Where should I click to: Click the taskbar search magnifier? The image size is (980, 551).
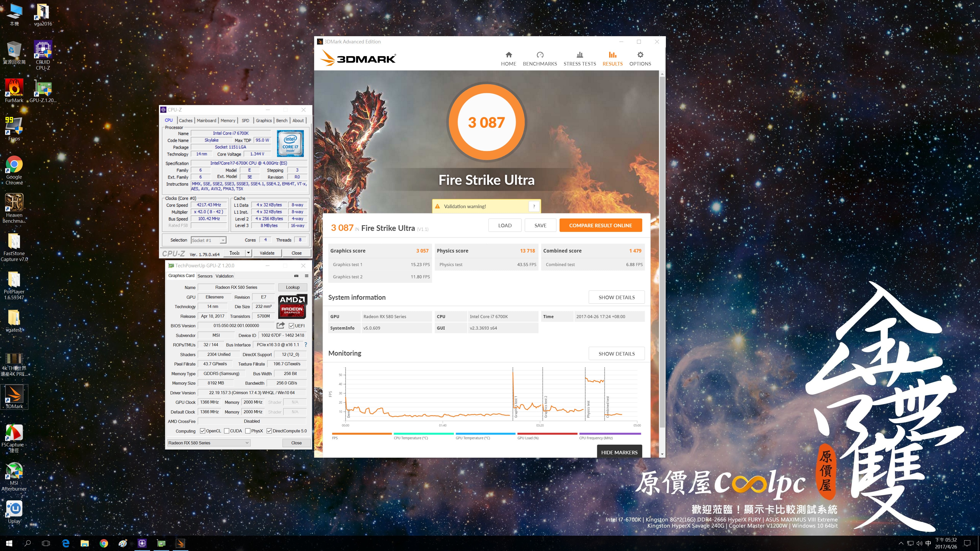tap(27, 543)
